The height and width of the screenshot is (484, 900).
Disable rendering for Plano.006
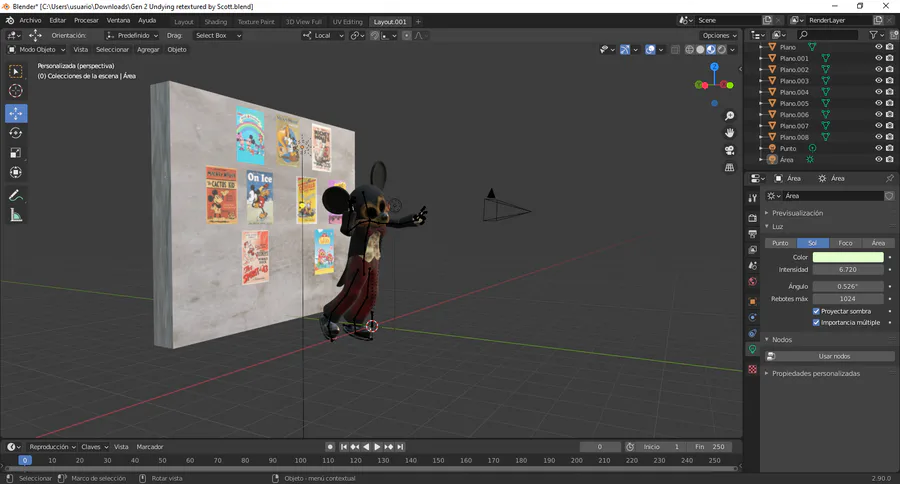tap(889, 114)
